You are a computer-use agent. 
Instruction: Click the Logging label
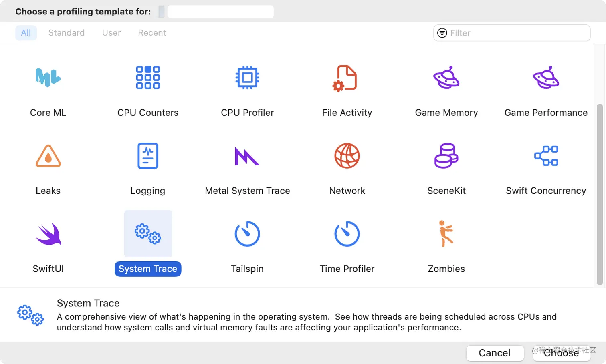(x=148, y=191)
